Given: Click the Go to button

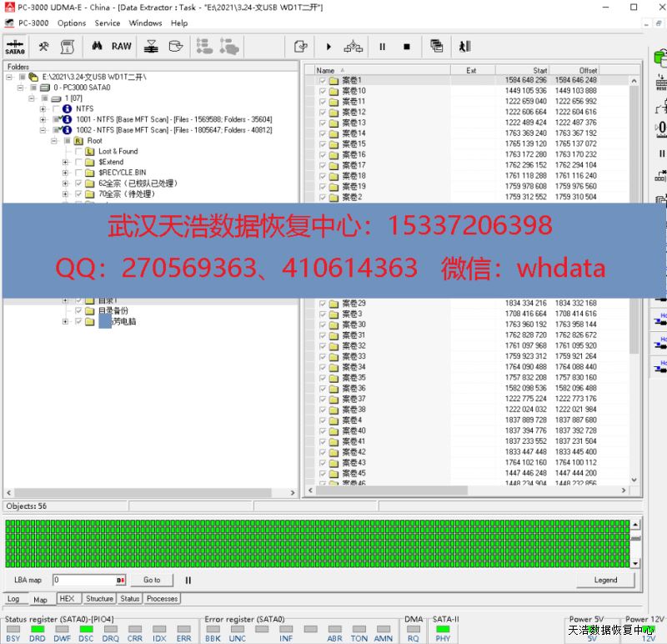Looking at the screenshot, I should (151, 580).
